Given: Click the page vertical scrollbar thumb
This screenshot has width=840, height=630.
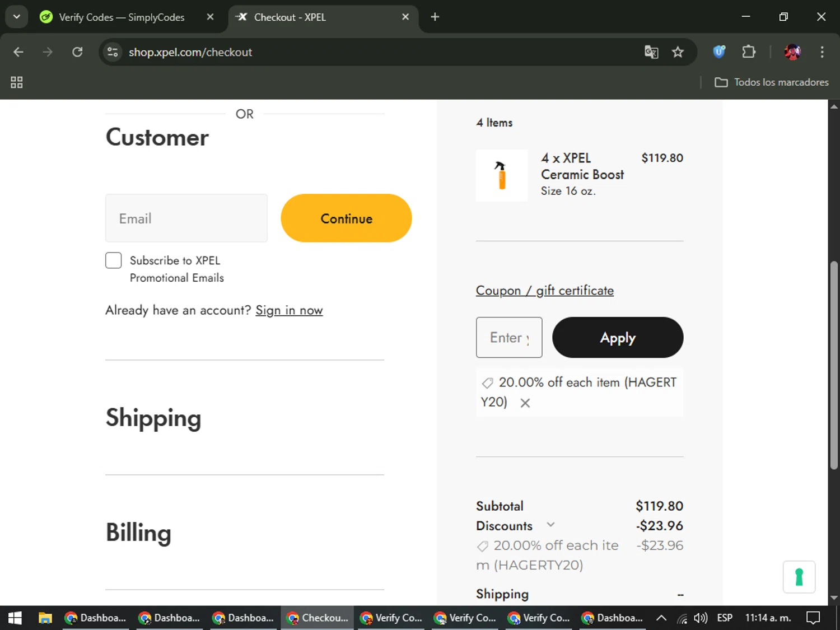Looking at the screenshot, I should 834,365.
